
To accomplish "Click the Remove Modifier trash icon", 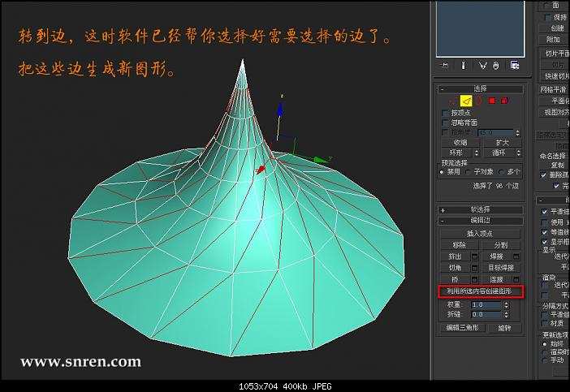I will [496, 66].
